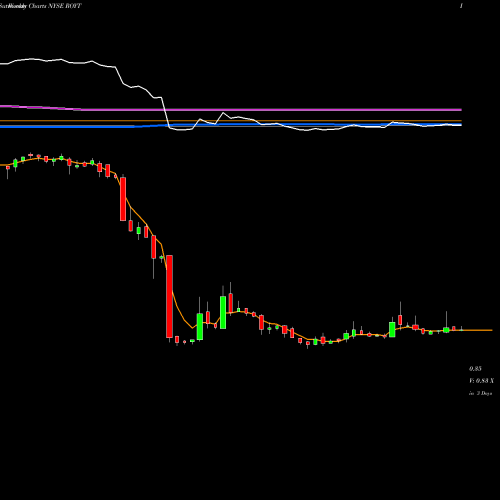The image size is (500, 500).
Task: Click the tallest red candlestick
Action: [x=169, y=297]
